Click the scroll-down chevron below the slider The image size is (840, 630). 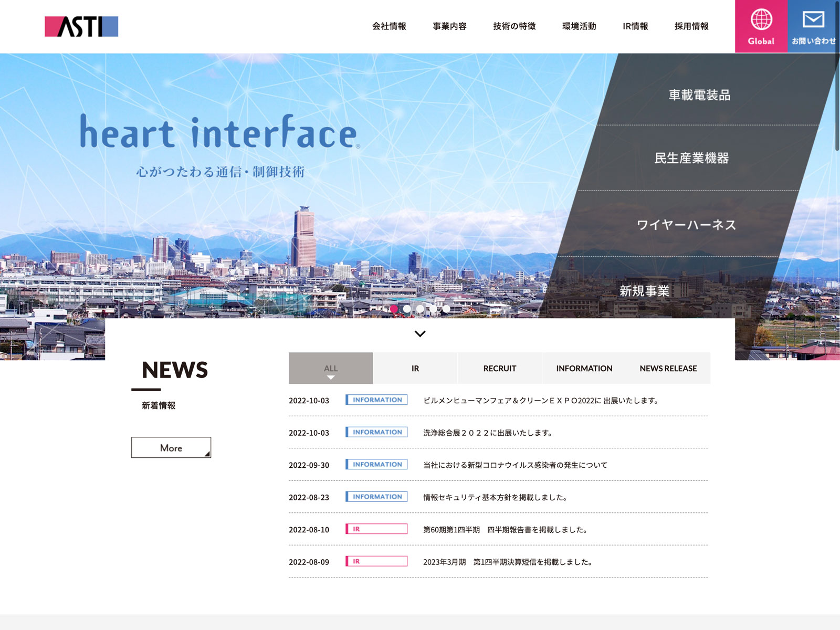click(x=420, y=334)
